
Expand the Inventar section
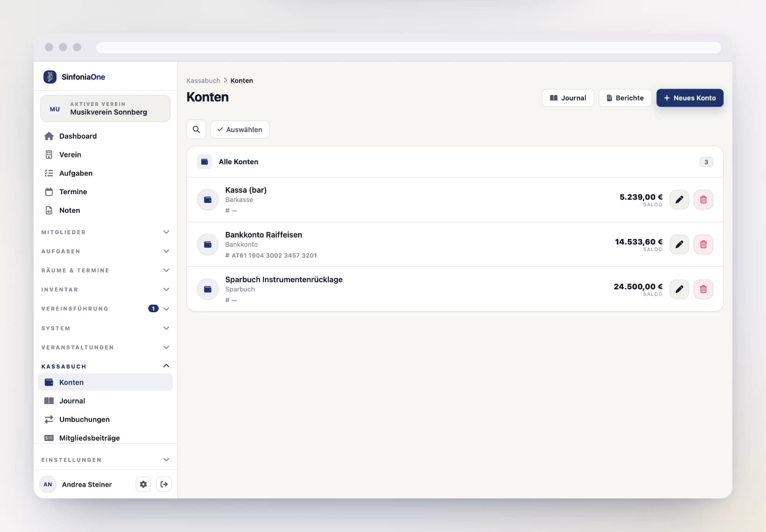click(106, 289)
